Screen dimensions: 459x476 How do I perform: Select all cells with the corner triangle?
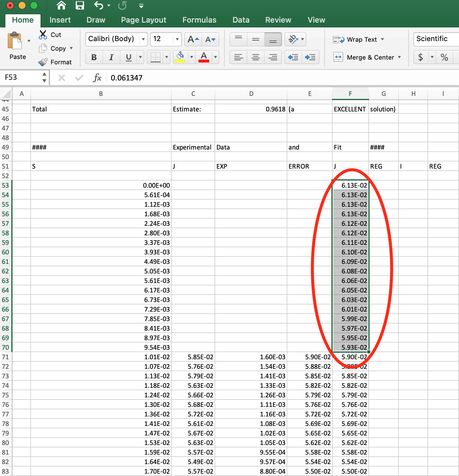coord(6,94)
